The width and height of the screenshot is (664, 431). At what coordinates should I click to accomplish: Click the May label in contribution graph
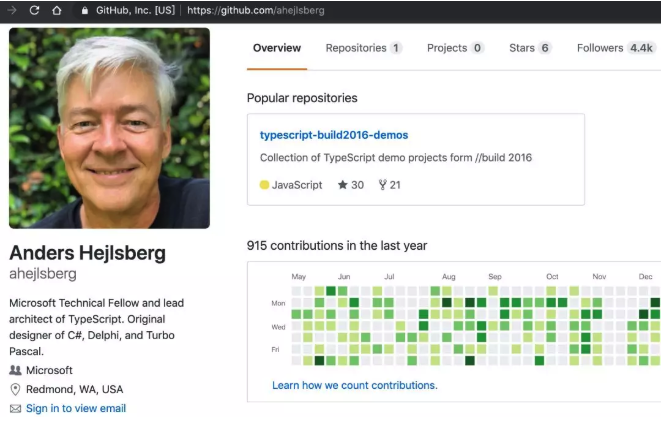pyautogui.click(x=299, y=276)
